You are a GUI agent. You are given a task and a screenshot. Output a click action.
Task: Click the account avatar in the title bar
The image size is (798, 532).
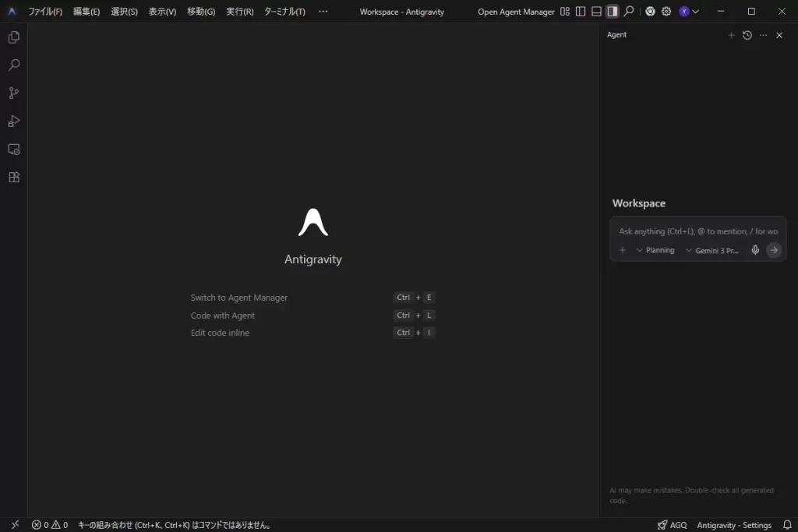tap(684, 11)
